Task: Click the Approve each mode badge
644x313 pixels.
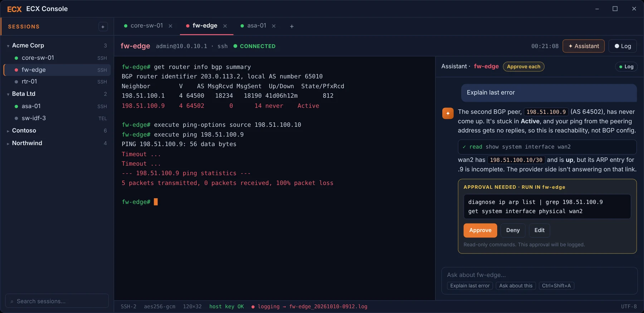Action: tap(523, 67)
